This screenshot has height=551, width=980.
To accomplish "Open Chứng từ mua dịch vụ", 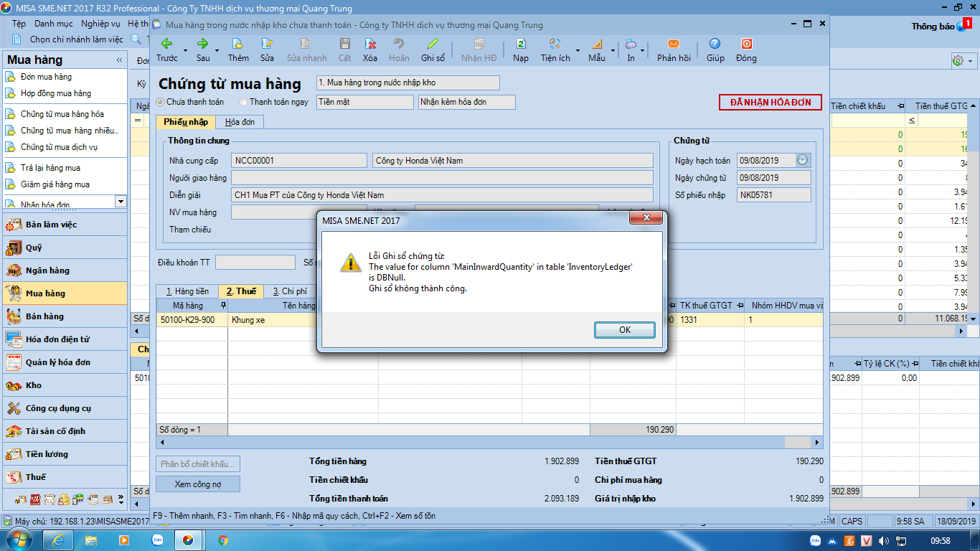I will tap(59, 147).
